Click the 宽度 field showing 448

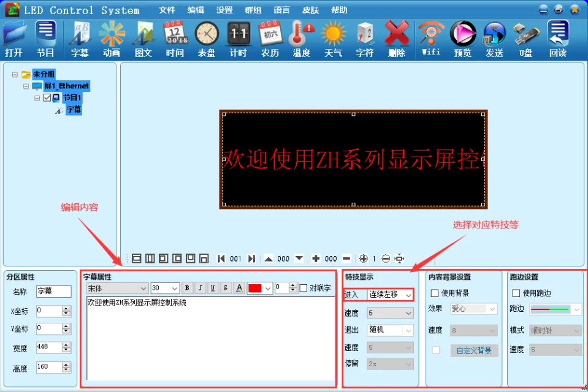coord(49,347)
